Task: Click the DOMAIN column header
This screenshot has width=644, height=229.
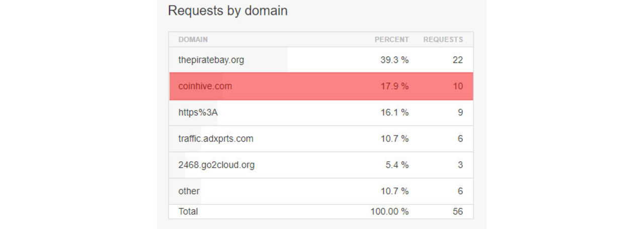Action: pos(193,39)
